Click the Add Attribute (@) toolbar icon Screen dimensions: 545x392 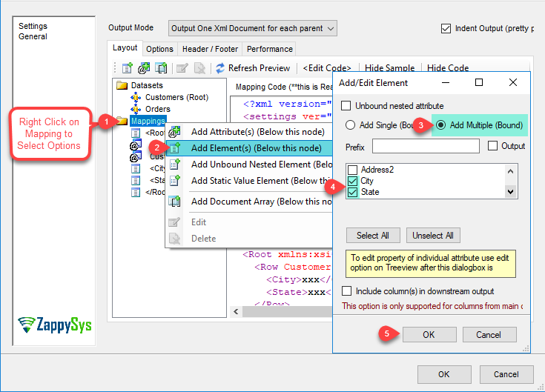[144, 68]
